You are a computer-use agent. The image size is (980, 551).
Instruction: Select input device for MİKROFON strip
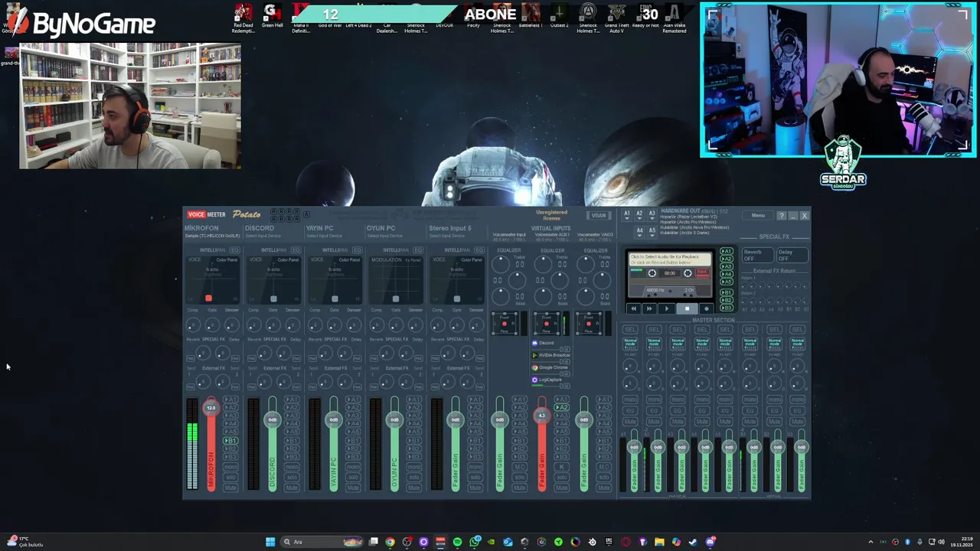tap(211, 236)
